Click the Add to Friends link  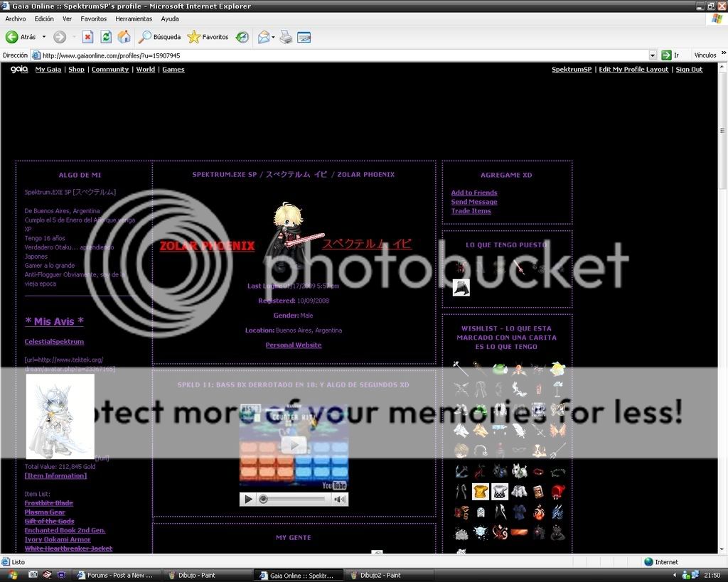coord(474,193)
